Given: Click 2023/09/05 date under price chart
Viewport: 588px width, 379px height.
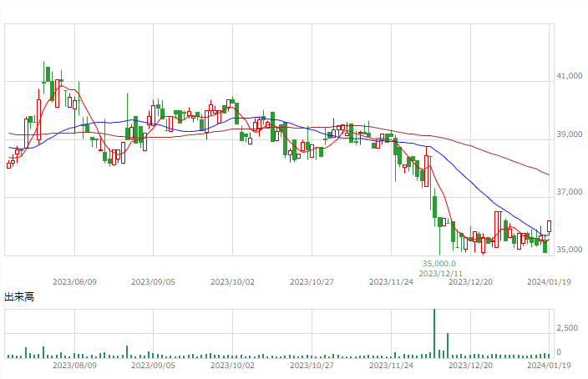Looking at the screenshot, I should point(153,282).
